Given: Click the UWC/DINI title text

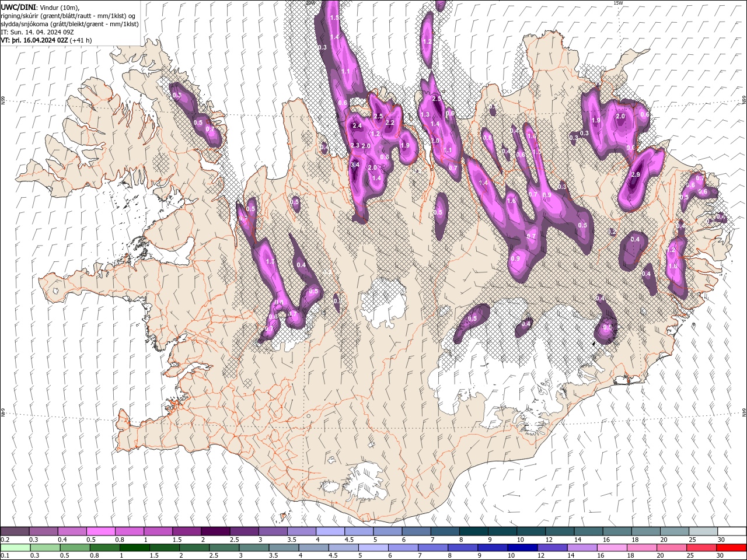Looking at the screenshot, I should tap(18, 6).
